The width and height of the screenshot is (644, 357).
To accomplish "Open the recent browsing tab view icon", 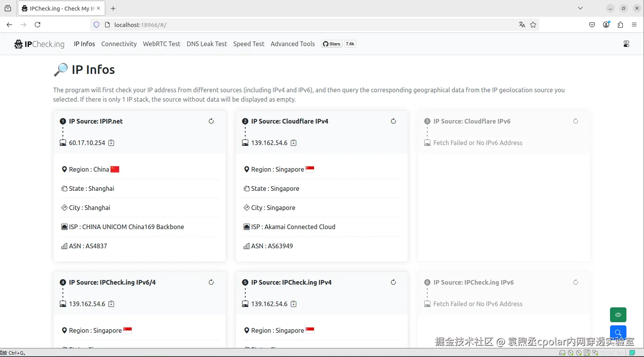I will point(8,8).
